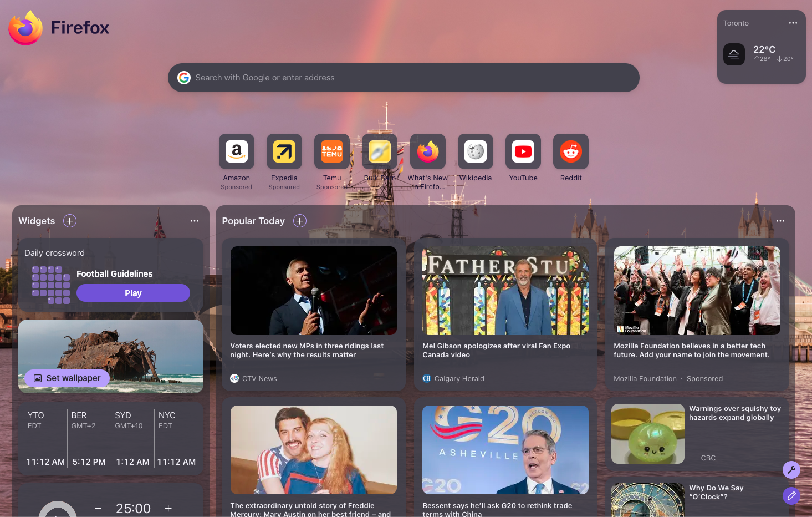Click the purple pencil edit button

click(x=791, y=495)
